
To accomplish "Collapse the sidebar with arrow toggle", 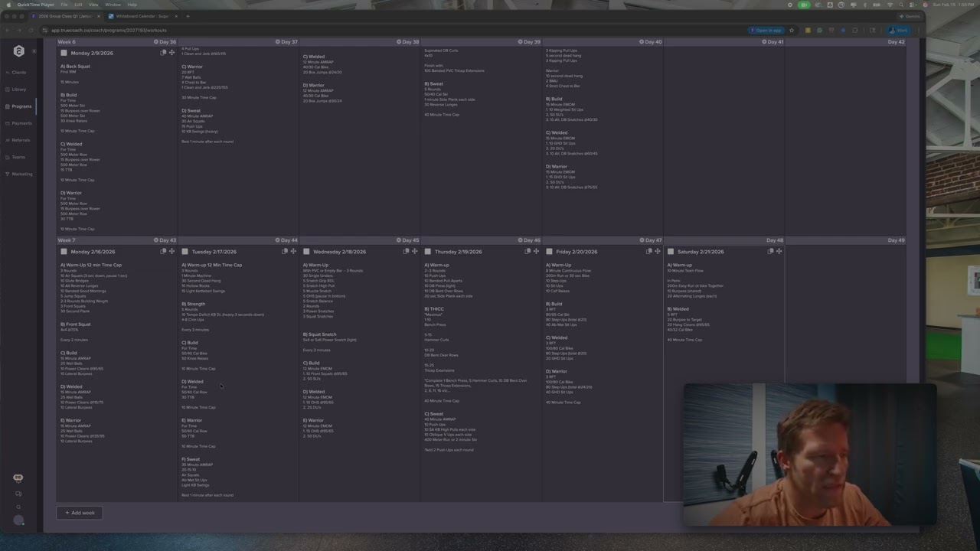I will (34, 51).
